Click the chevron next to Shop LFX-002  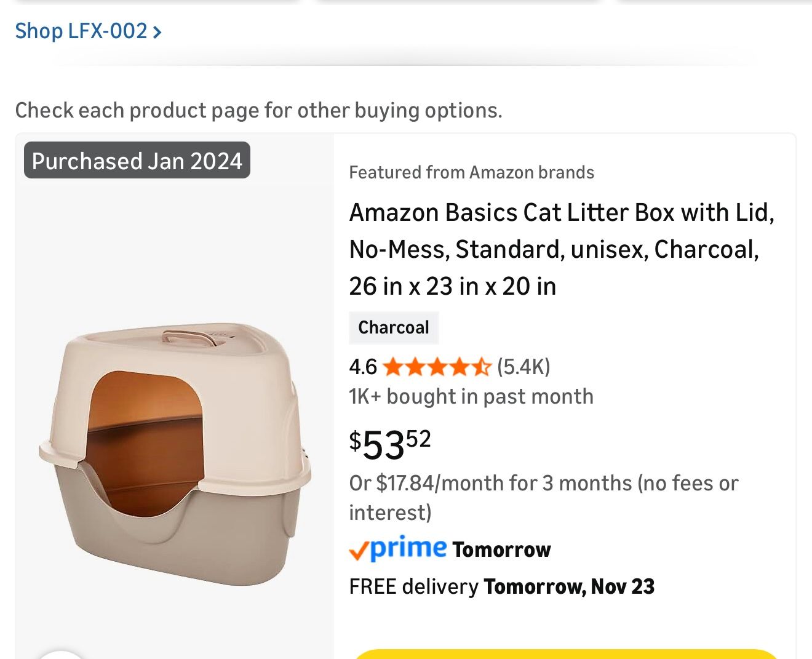pyautogui.click(x=156, y=31)
